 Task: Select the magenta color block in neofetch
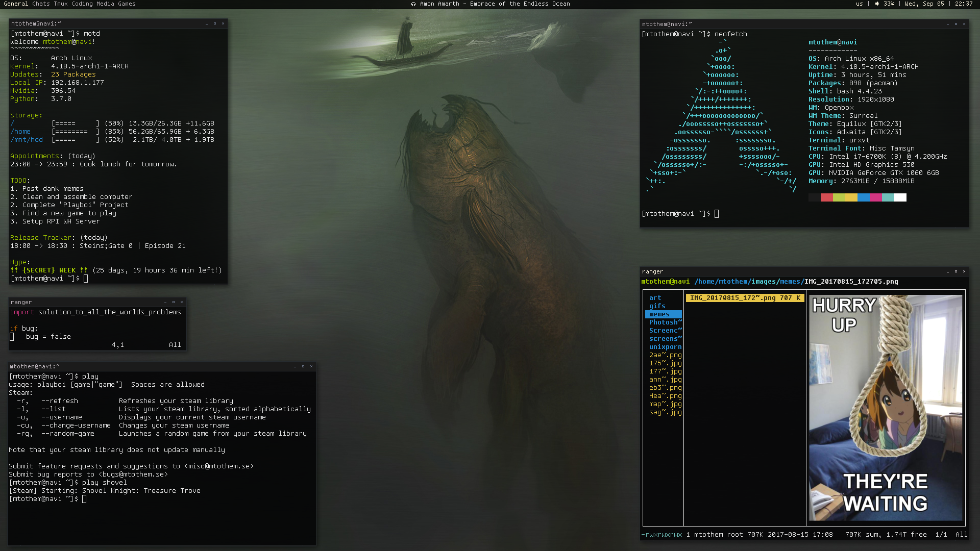876,197
